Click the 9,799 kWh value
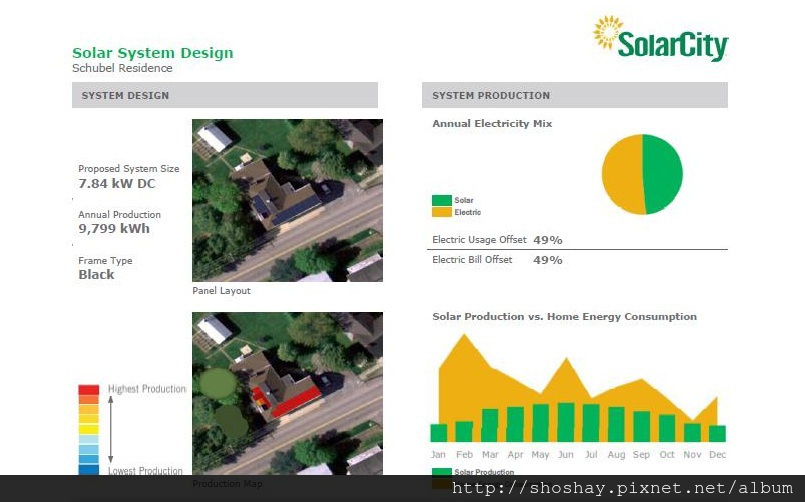 pos(114,228)
